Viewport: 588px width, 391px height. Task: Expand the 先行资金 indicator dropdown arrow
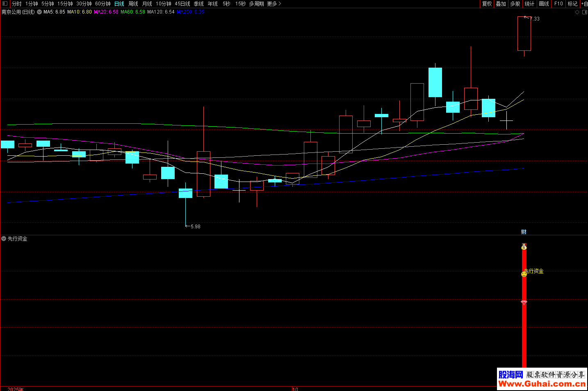click(4, 239)
